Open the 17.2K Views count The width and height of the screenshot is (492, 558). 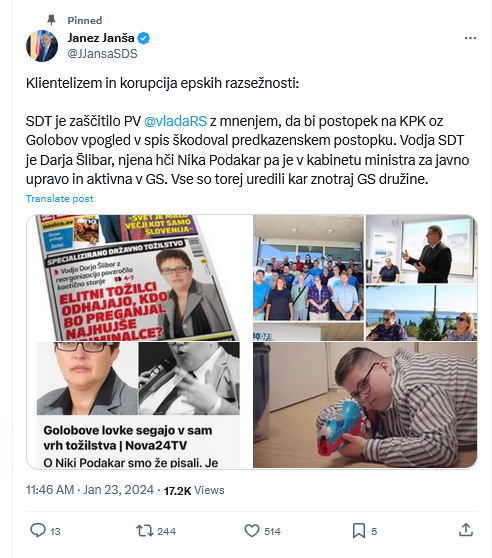click(194, 490)
